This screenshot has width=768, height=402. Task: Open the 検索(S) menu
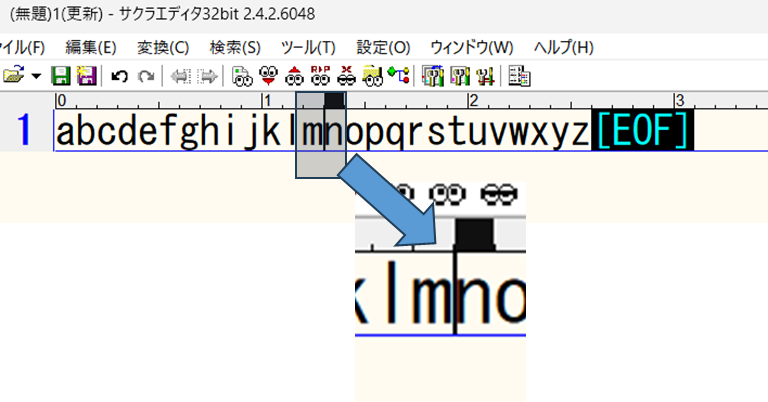235,47
